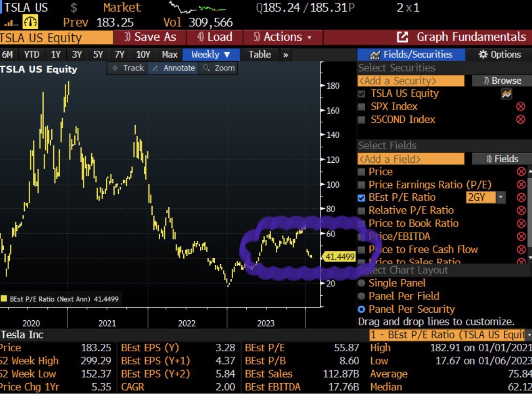
Task: Remove Price/EBITDA field
Action: (x=521, y=237)
